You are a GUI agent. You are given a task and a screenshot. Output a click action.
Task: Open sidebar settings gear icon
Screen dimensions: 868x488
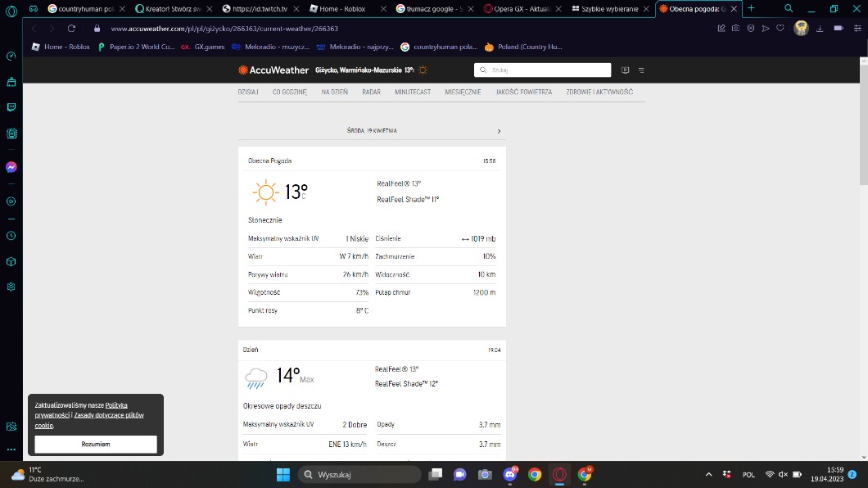click(11, 287)
